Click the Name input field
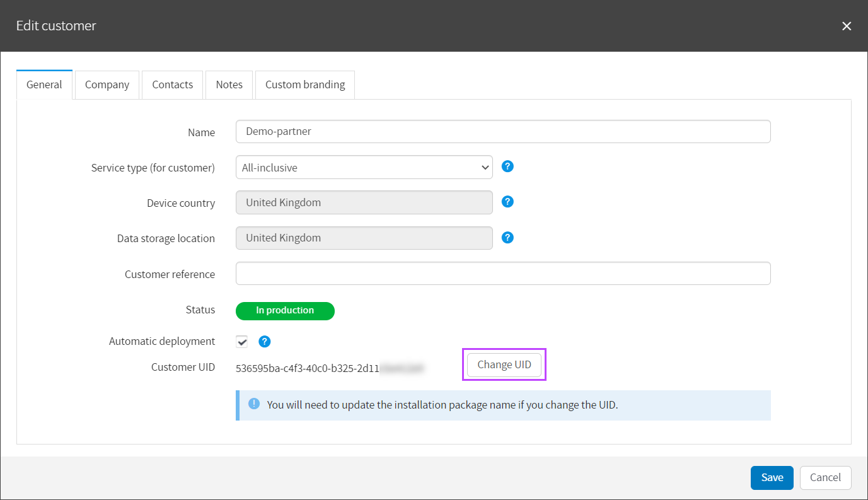Image resolution: width=868 pixels, height=500 pixels. 503,132
